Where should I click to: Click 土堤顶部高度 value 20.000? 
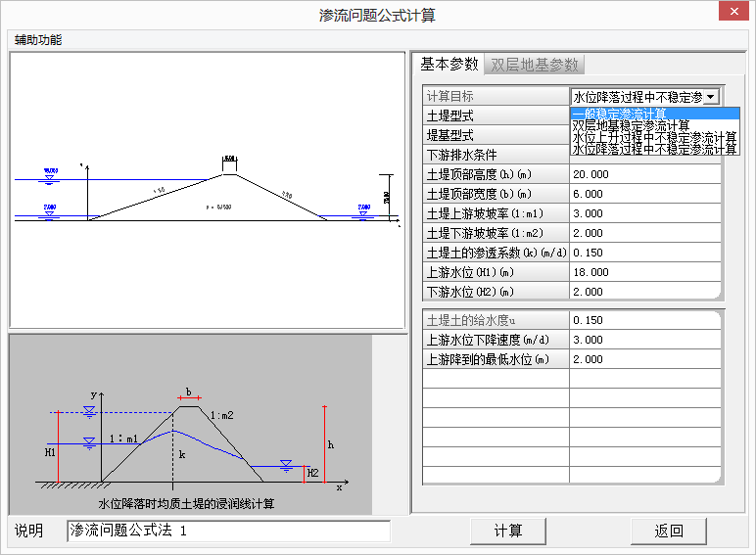coord(644,174)
